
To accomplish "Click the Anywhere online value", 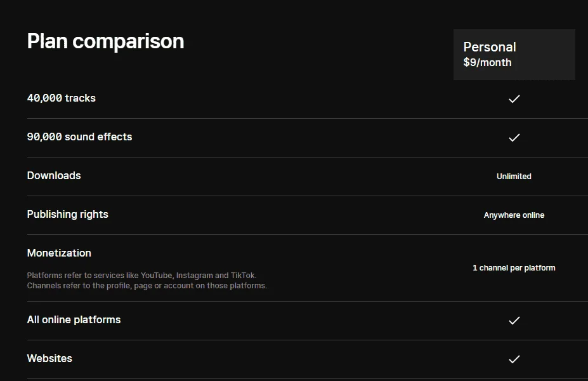I will point(514,215).
